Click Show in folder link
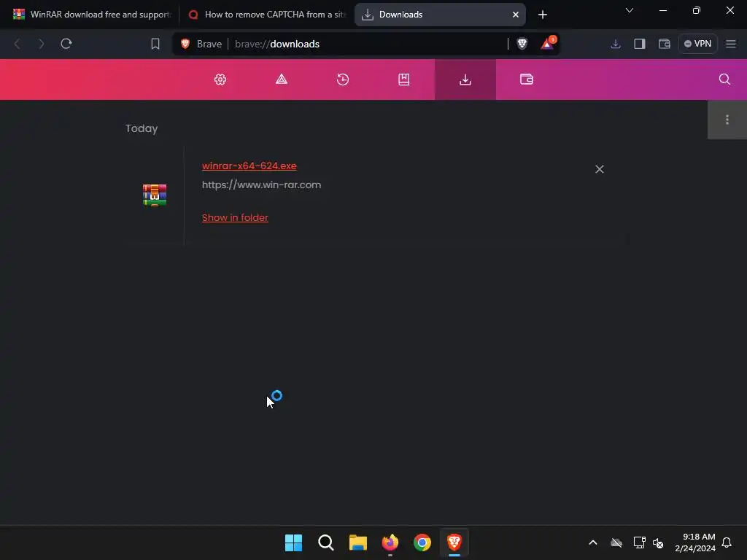This screenshot has width=747, height=560. click(x=235, y=217)
